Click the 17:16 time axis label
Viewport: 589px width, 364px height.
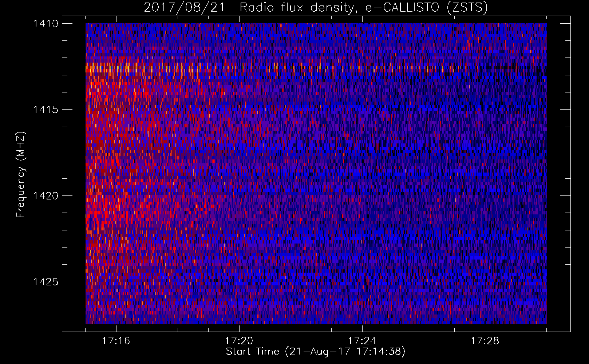116,341
